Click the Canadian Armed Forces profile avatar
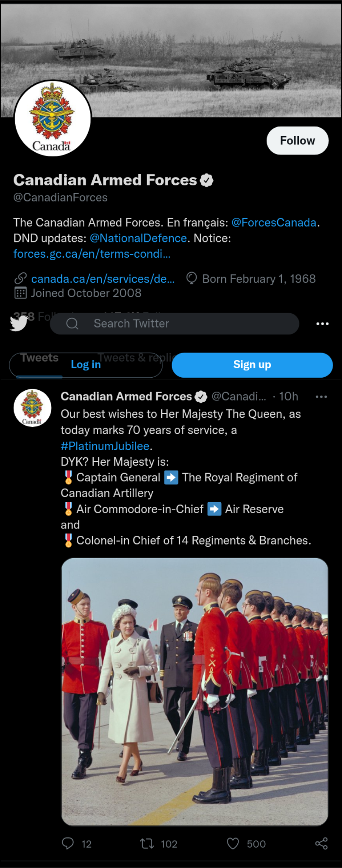The image size is (342, 868). (x=53, y=118)
